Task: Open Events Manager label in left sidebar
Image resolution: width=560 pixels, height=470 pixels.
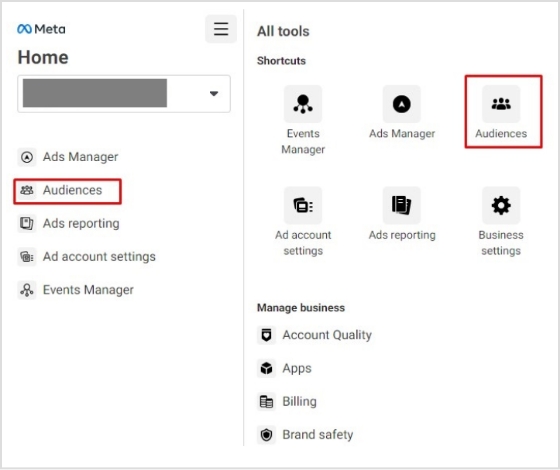Action: pos(88,290)
